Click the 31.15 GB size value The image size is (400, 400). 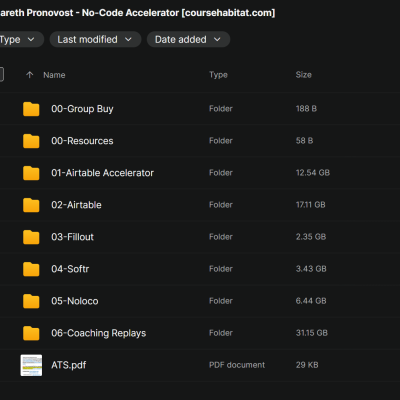pyautogui.click(x=312, y=333)
